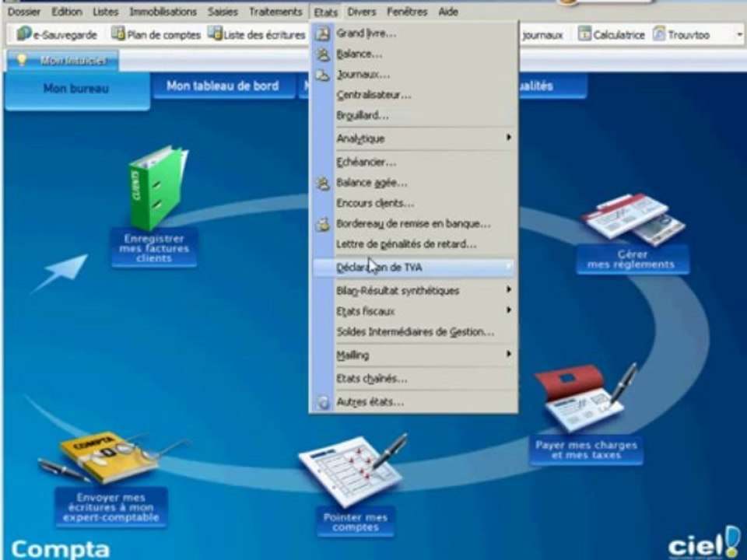Select the Mon intuiciel tab
Image resolution: width=747 pixels, height=560 pixels.
click(62, 61)
